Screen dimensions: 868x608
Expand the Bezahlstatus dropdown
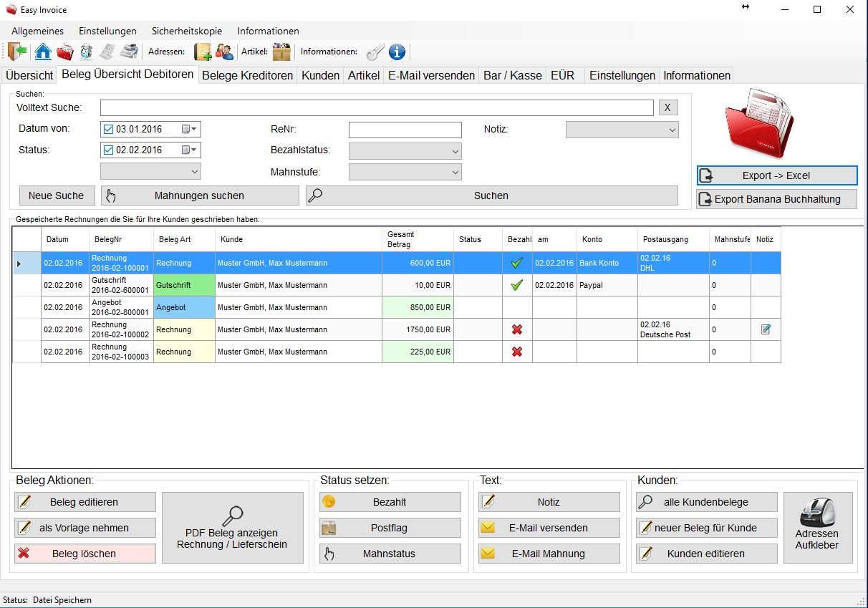click(x=405, y=151)
